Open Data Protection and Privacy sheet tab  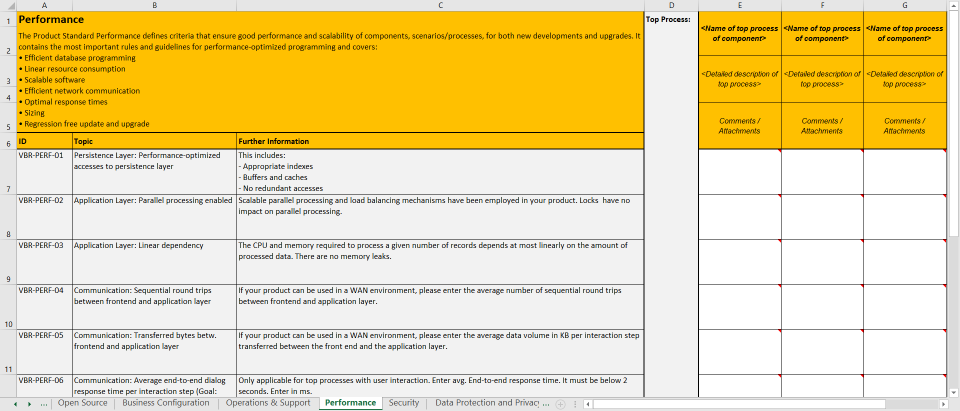pyautogui.click(x=491, y=403)
